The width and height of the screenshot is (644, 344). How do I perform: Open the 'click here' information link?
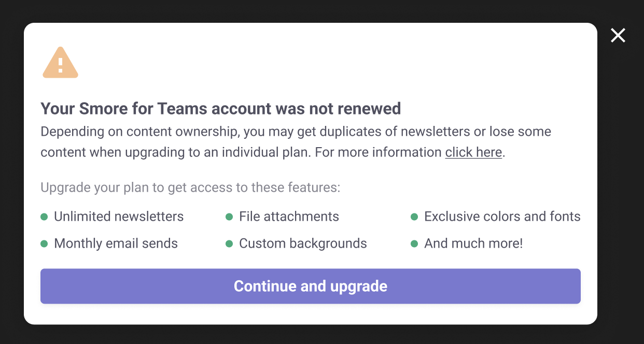point(473,152)
